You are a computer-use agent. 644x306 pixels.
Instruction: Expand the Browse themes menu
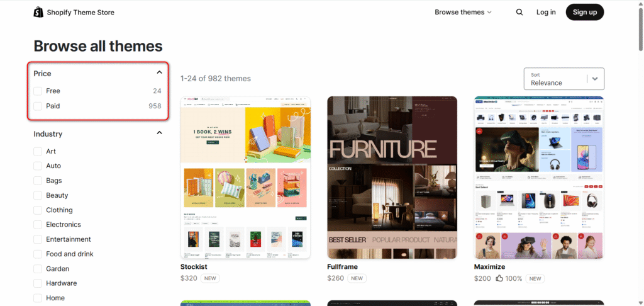pyautogui.click(x=463, y=13)
